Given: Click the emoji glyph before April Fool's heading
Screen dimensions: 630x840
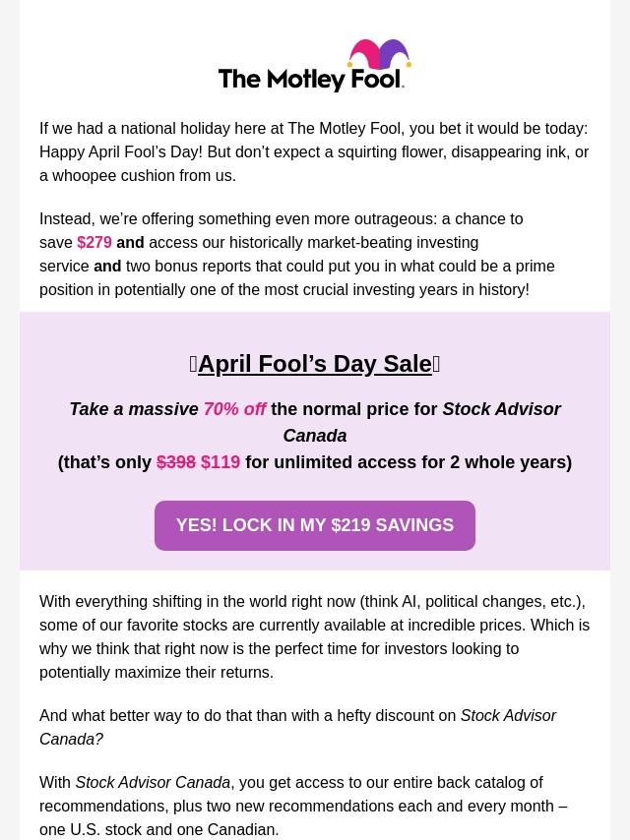Looking at the screenshot, I should (193, 364).
